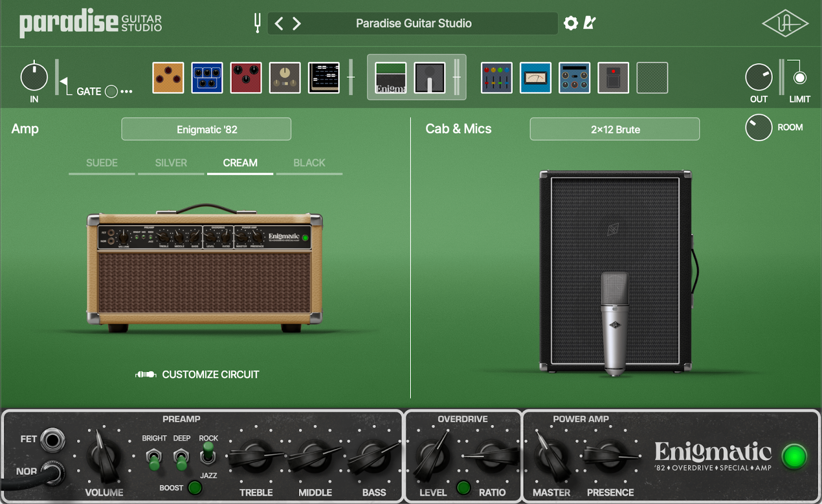Open the tuner fork icon
822x504 pixels.
[x=257, y=23]
